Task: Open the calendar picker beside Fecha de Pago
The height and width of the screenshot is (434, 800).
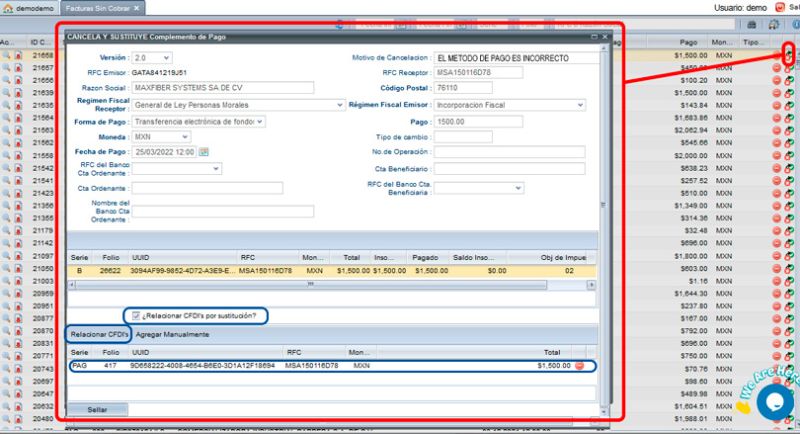Action: (x=204, y=152)
